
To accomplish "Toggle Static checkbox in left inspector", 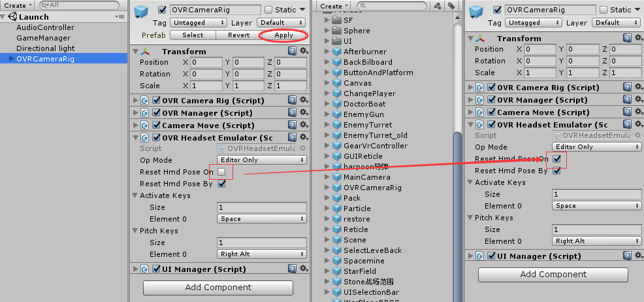I will pos(268,9).
